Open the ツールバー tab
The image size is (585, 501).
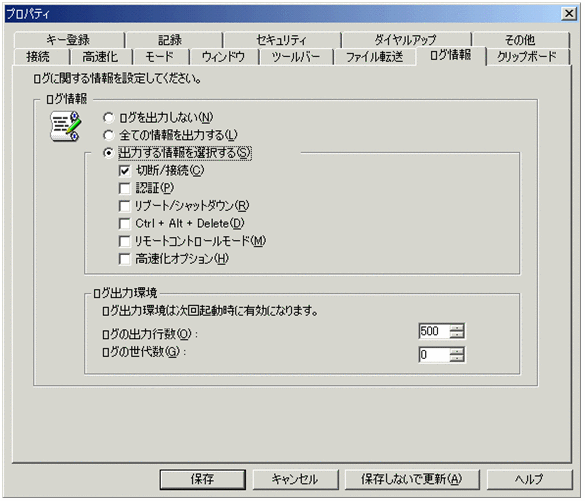(x=296, y=57)
